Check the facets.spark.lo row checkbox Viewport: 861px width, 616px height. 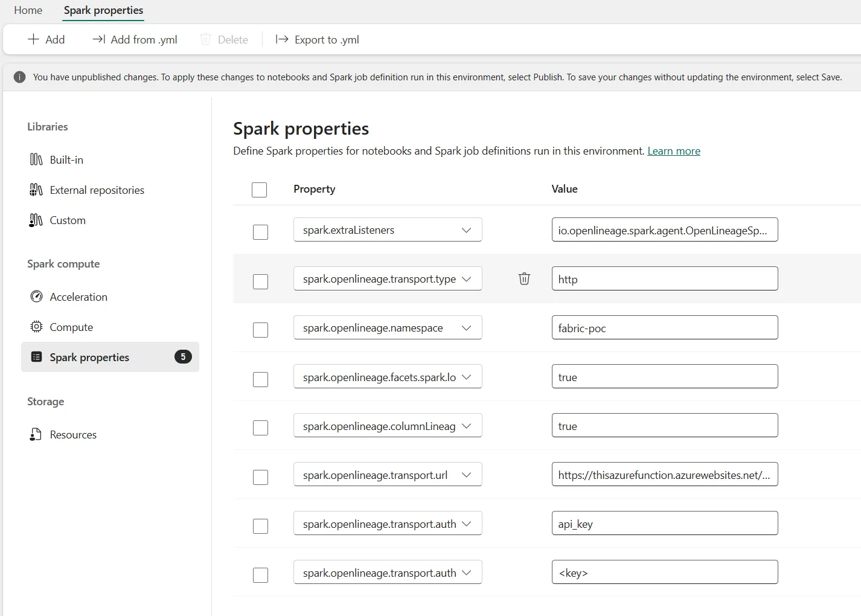(260, 379)
